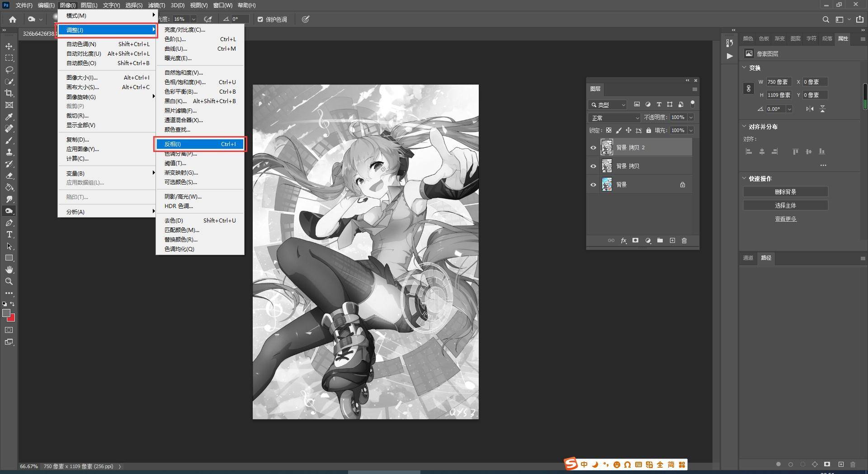Select the Eyedropper tool
Image resolution: width=868 pixels, height=474 pixels.
(x=9, y=117)
